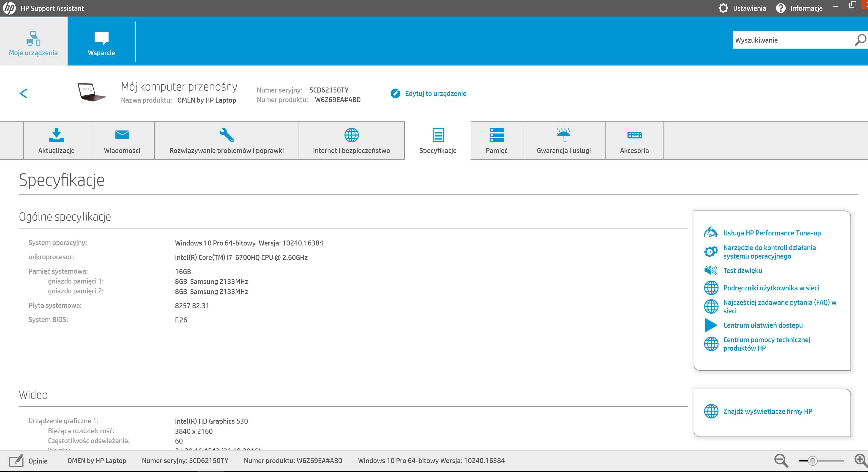Image resolution: width=868 pixels, height=472 pixels.
Task: Click the speaker icon for Test dźwięku
Action: (711, 270)
